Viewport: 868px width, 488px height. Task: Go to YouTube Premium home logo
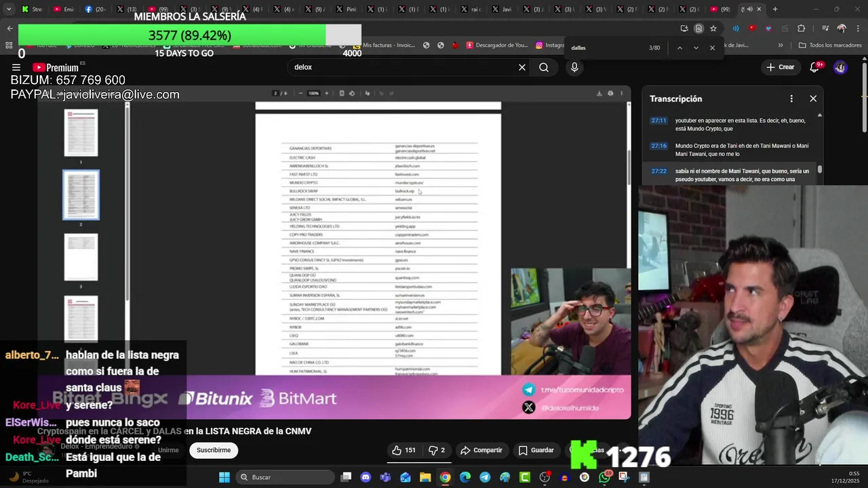pyautogui.click(x=56, y=67)
